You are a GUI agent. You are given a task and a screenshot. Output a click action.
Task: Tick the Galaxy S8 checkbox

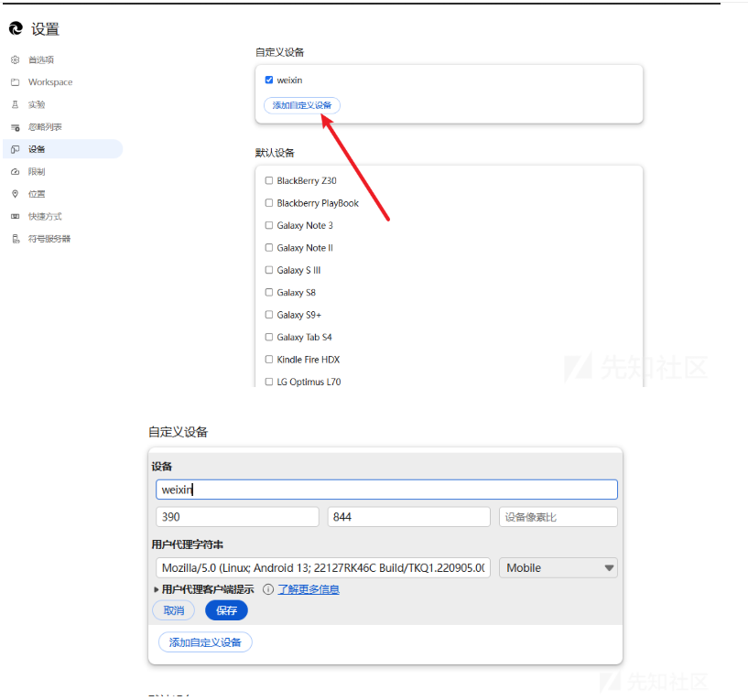pyautogui.click(x=269, y=292)
